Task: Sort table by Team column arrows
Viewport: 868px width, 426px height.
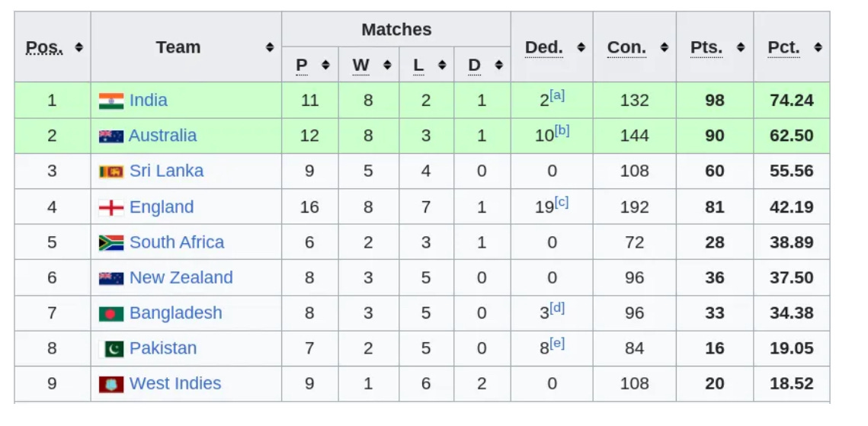Action: 270,47
